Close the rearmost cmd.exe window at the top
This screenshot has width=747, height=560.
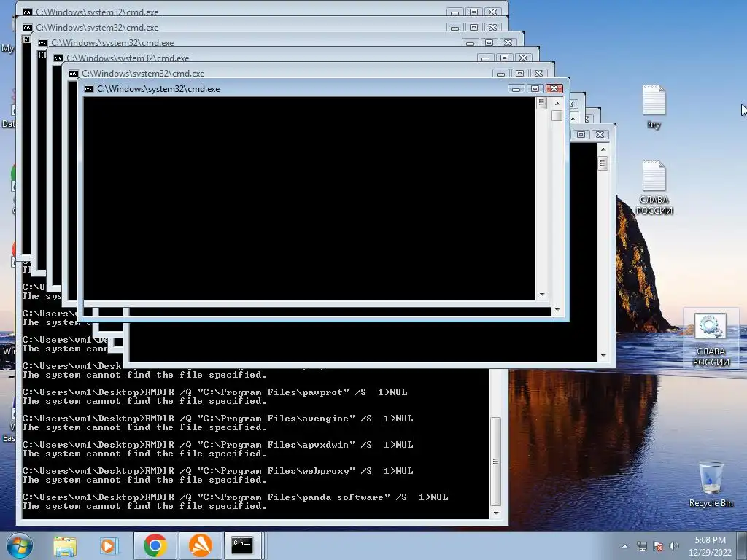tap(493, 12)
